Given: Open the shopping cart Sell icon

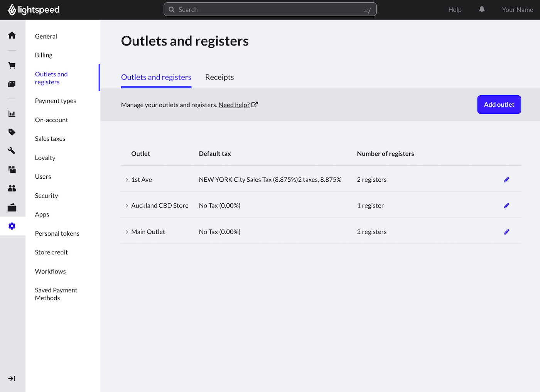Looking at the screenshot, I should pos(12,65).
